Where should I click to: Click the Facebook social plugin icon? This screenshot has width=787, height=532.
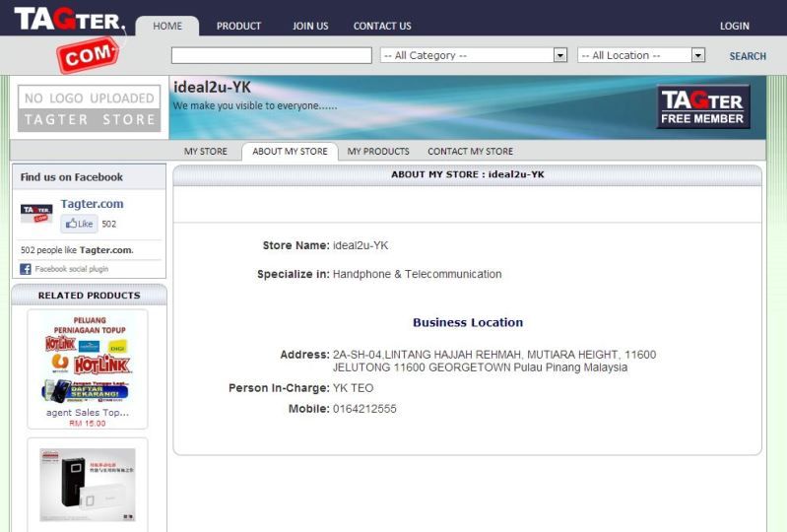(x=26, y=269)
